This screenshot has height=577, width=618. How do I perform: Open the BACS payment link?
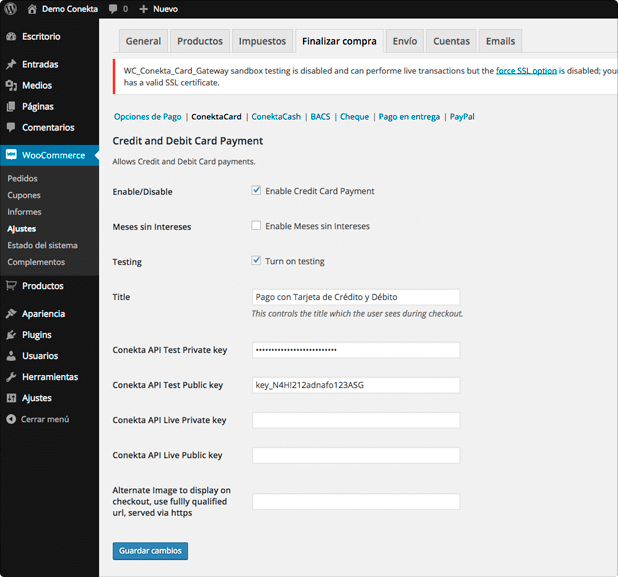click(x=320, y=117)
